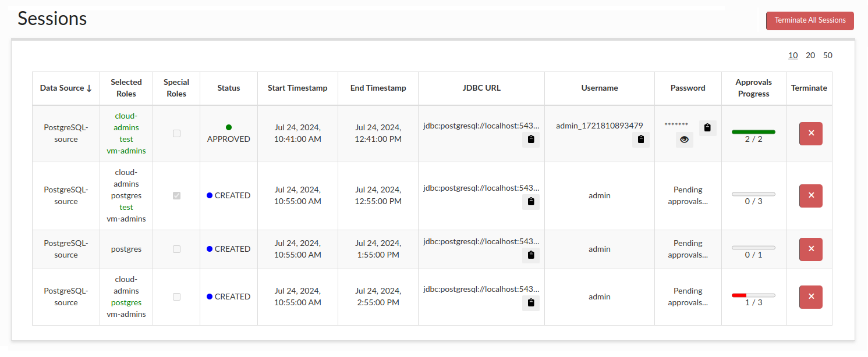The width and height of the screenshot is (868, 357).
Task: Toggle Special Roles checkbox in postgres-only row
Action: pos(176,249)
